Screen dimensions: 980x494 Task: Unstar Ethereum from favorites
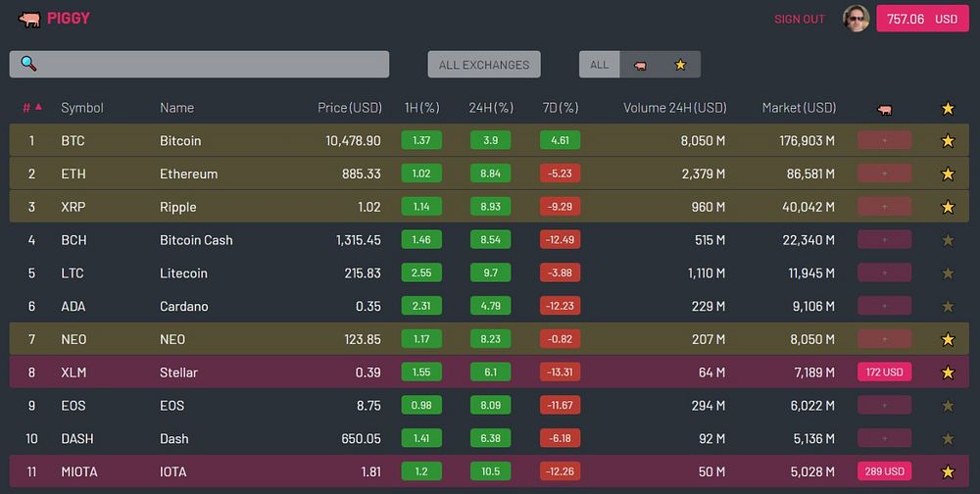pos(948,173)
